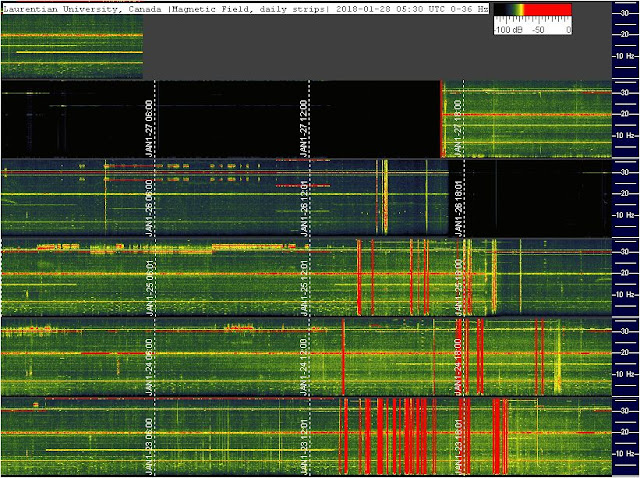640x478 pixels.
Task: Click the "30" axis label of JAN1-23 strip
Action: 624,411
